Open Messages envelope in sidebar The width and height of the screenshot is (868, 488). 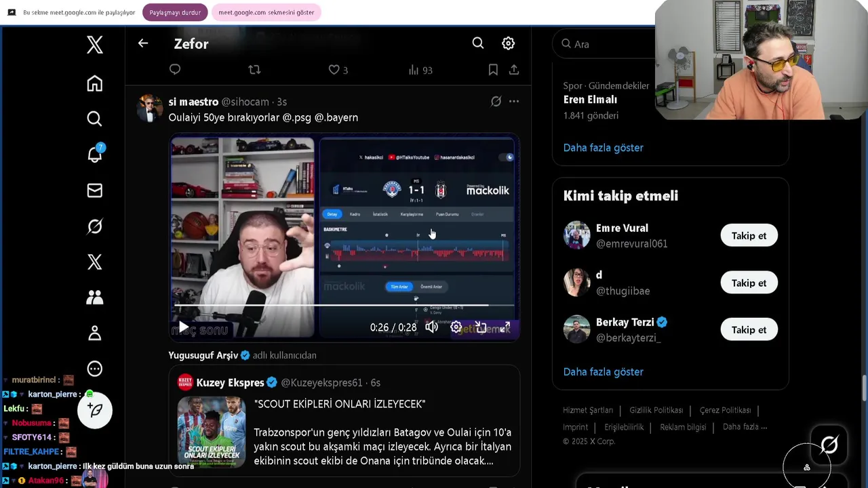tap(95, 190)
